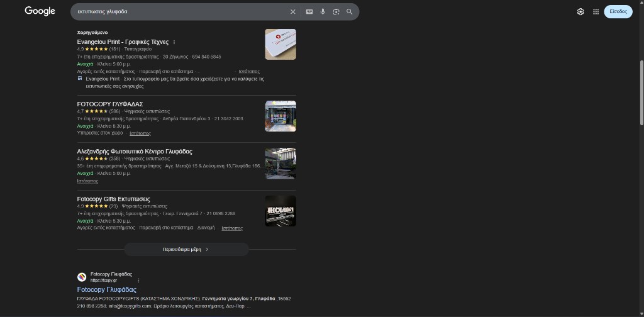The height and width of the screenshot is (317, 644).
Task: Visit Ιστότοπος link under Αλεξανδρής listing
Action: coord(87,181)
